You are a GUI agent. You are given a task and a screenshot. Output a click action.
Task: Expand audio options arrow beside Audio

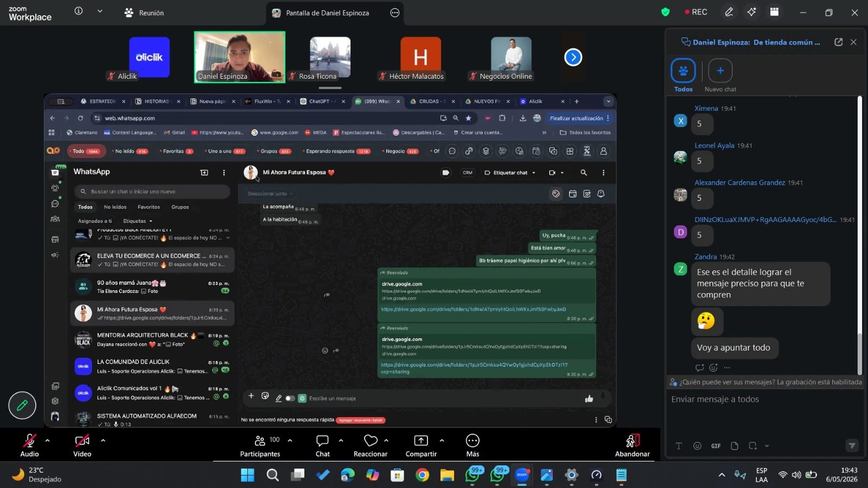pyautogui.click(x=47, y=440)
